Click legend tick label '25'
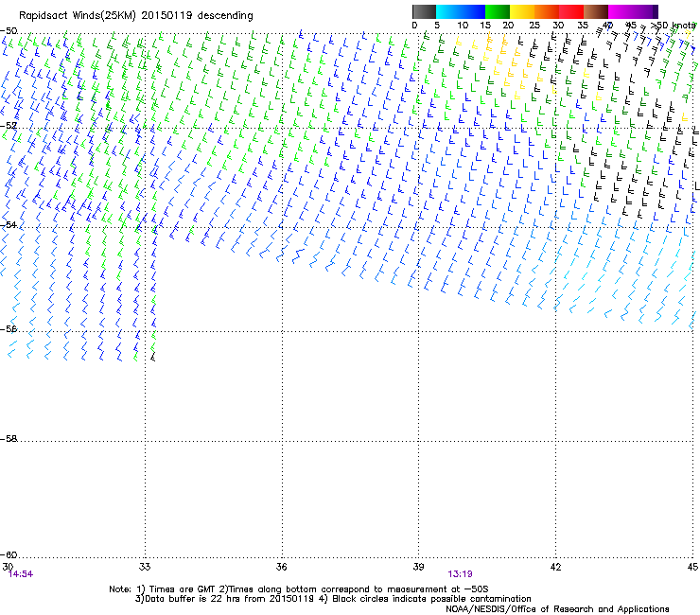Screen dimensions: 700x615 [534, 26]
